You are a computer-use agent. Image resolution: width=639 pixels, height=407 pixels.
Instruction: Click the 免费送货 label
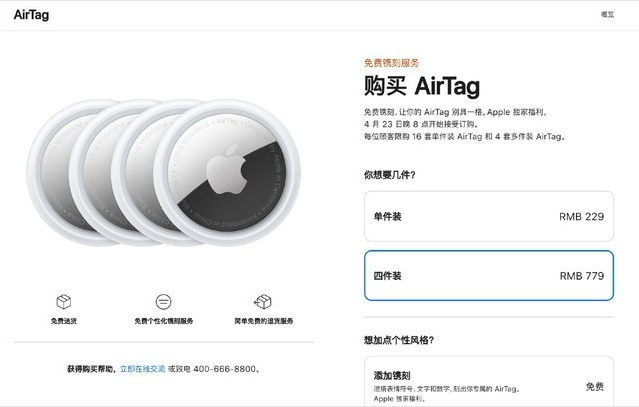64,321
